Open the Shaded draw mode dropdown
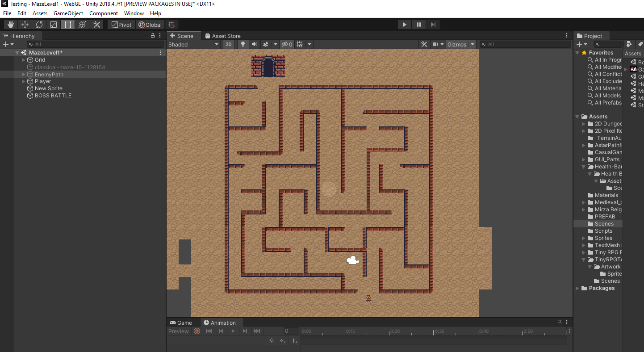 (x=193, y=44)
